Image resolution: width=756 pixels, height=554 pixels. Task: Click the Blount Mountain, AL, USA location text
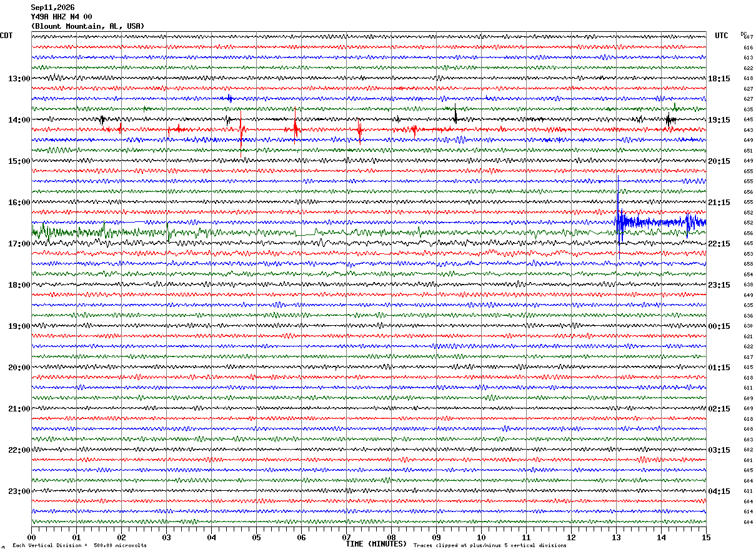point(87,26)
